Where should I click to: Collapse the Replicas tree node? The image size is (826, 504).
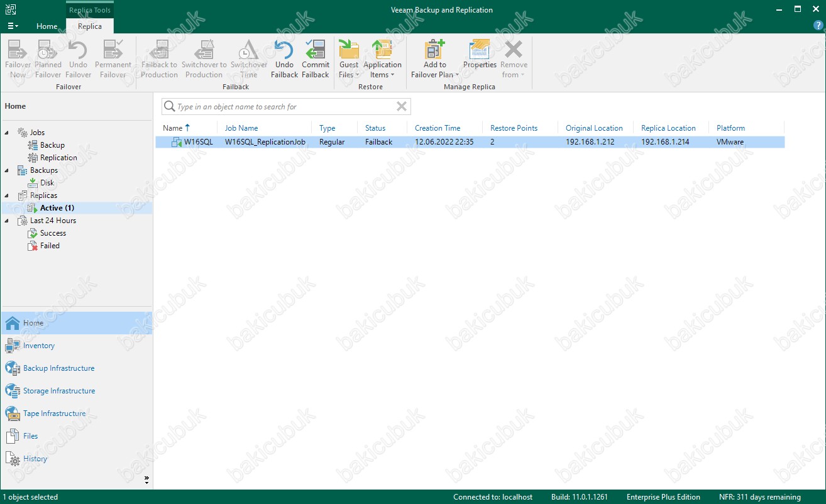click(x=8, y=195)
